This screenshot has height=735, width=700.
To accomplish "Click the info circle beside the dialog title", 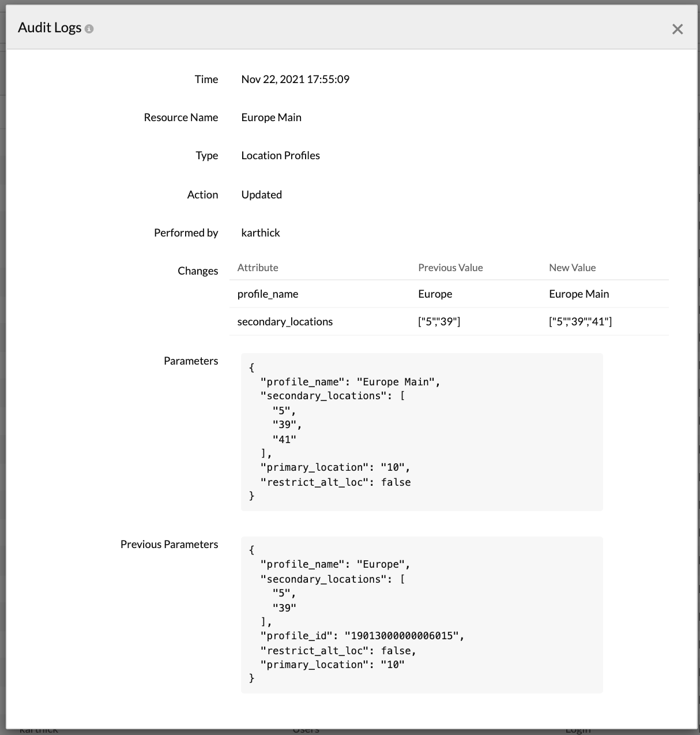I will [x=89, y=29].
